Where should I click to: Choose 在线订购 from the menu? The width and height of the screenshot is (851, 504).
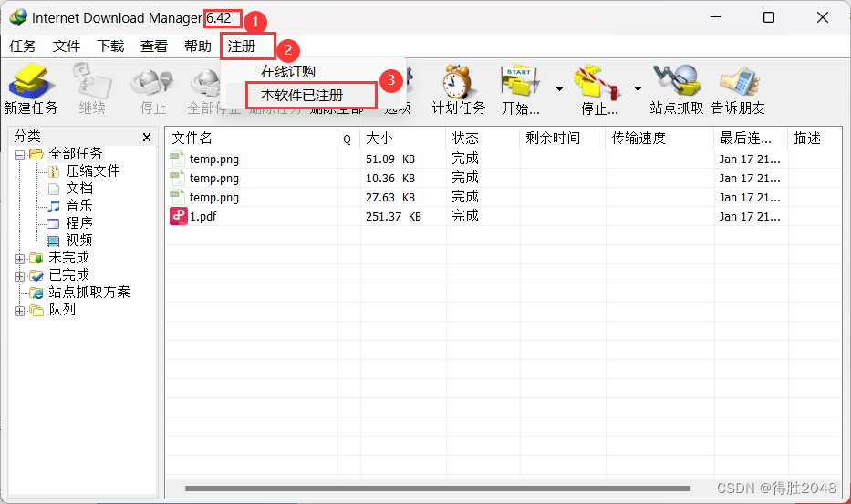287,72
